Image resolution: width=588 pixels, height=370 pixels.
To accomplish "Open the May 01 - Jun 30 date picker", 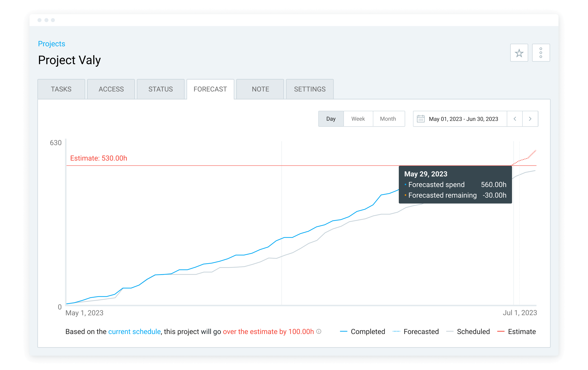I will [463, 119].
